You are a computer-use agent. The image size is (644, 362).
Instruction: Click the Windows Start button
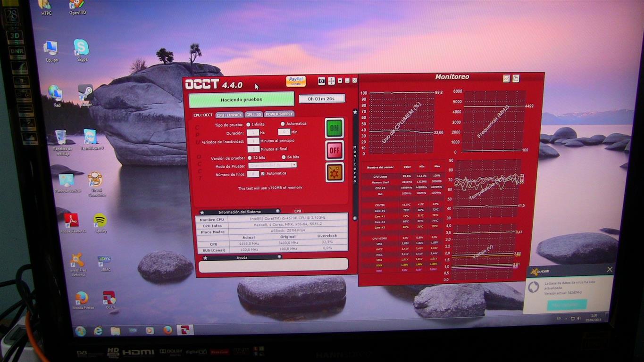point(80,331)
